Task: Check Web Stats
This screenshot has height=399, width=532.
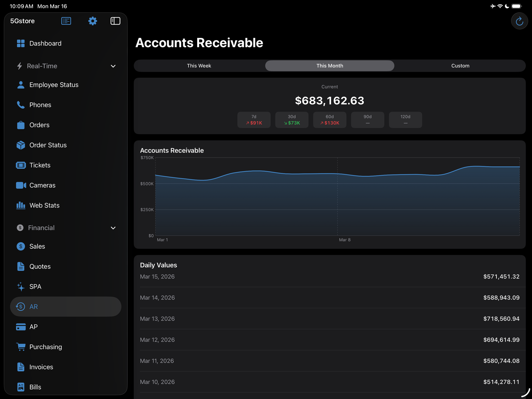Action: (x=44, y=205)
